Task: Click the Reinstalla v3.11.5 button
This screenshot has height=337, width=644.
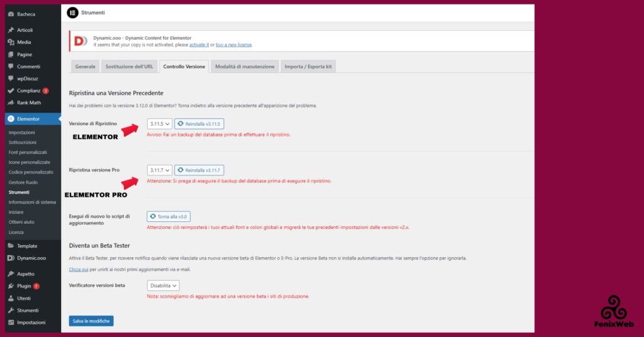Action: [x=199, y=124]
